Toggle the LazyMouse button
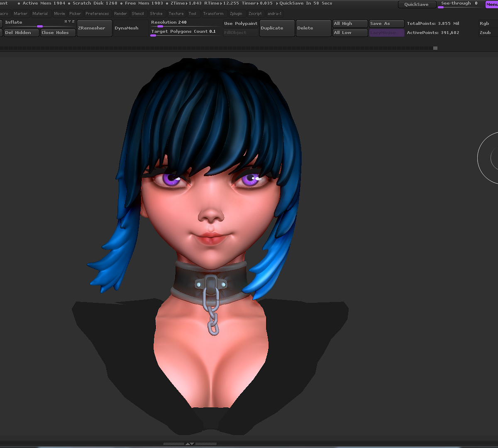 (x=387, y=33)
